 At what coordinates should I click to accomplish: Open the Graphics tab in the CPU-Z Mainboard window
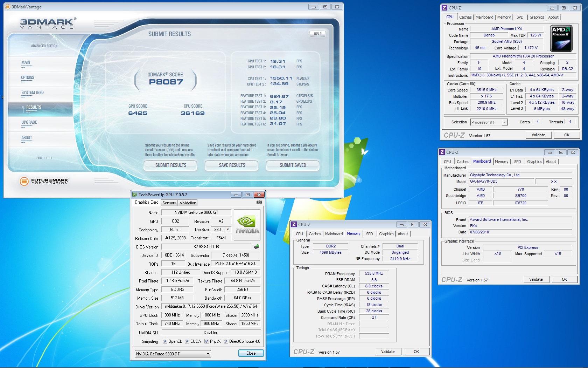coord(534,162)
